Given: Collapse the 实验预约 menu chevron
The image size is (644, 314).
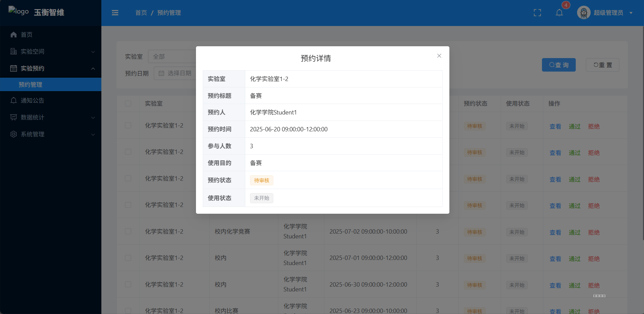Looking at the screenshot, I should (93, 69).
